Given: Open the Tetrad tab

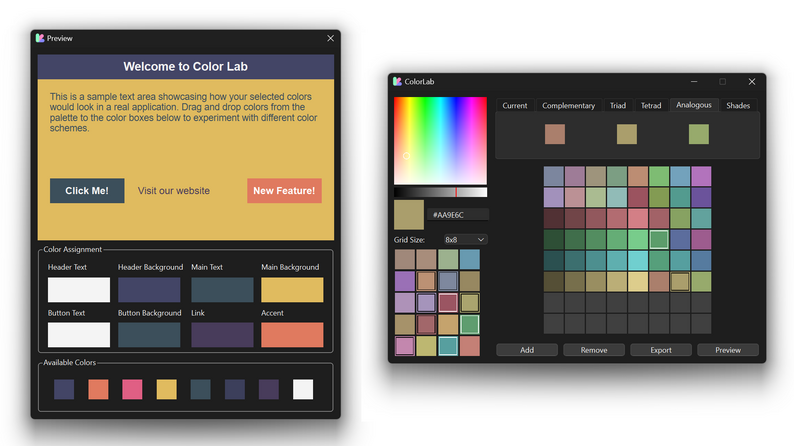Looking at the screenshot, I should [651, 105].
